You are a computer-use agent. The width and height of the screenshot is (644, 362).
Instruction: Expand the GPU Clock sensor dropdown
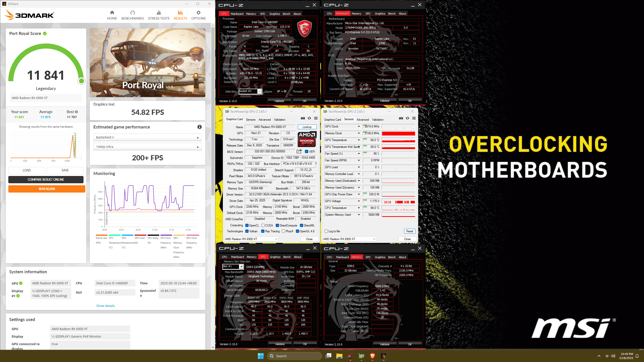[x=359, y=126]
